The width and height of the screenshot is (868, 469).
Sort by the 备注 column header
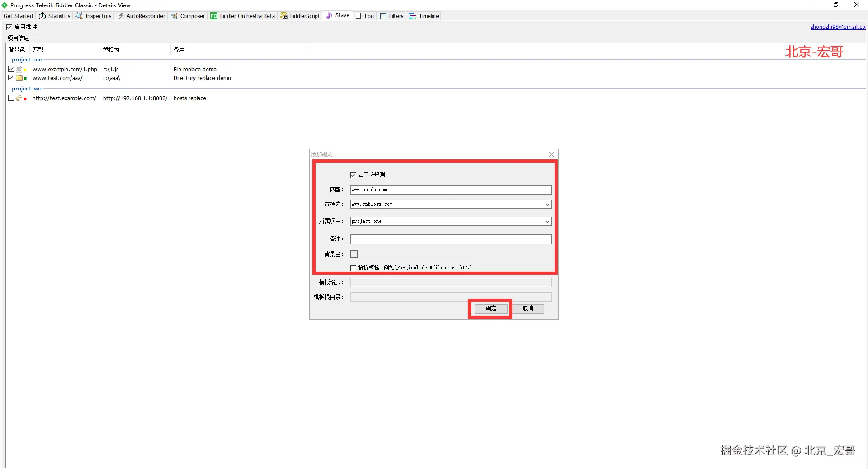239,50
